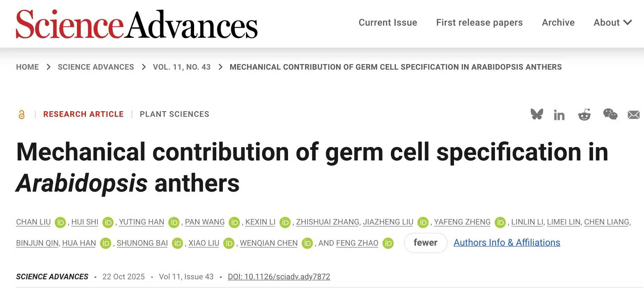Share article via email icon
Image resolution: width=644 pixels, height=289 pixels.
634,115
